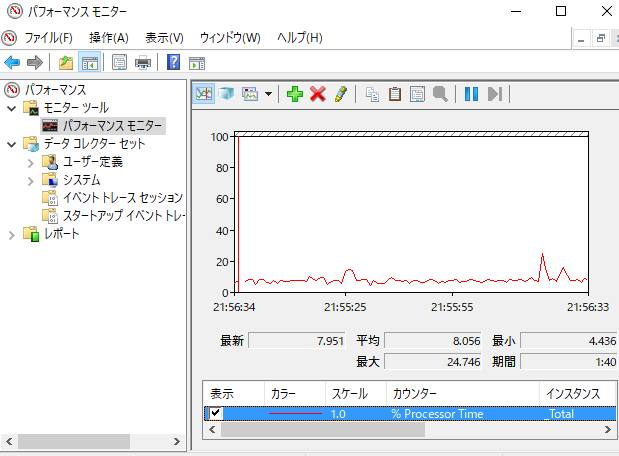Open the ウィンドウ(W) menu
The height and width of the screenshot is (456, 619).
[x=229, y=38]
